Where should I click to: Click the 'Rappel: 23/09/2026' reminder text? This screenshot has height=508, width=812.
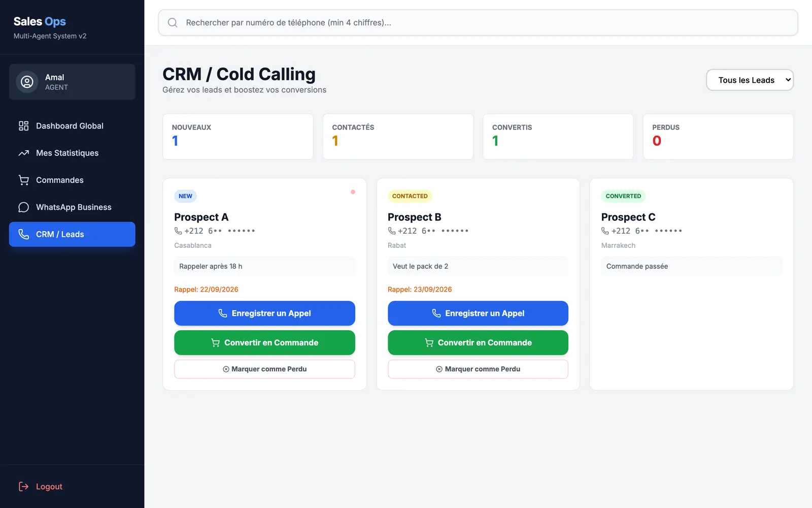point(420,290)
